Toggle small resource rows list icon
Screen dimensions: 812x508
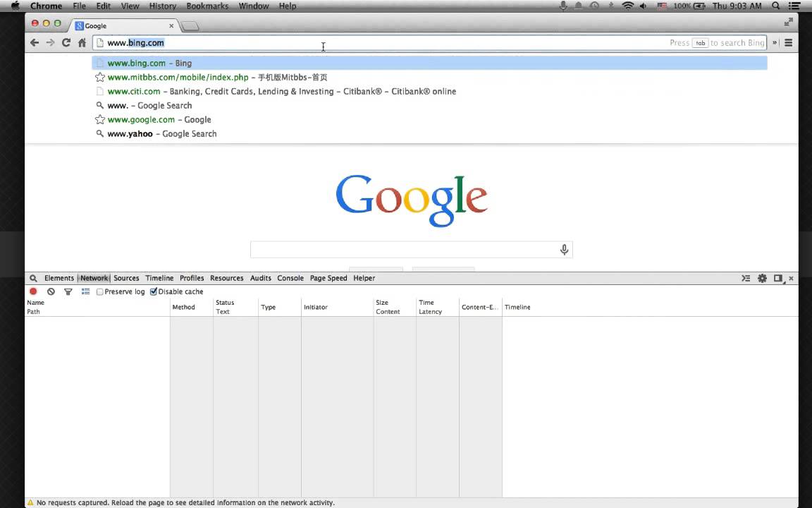tap(85, 292)
